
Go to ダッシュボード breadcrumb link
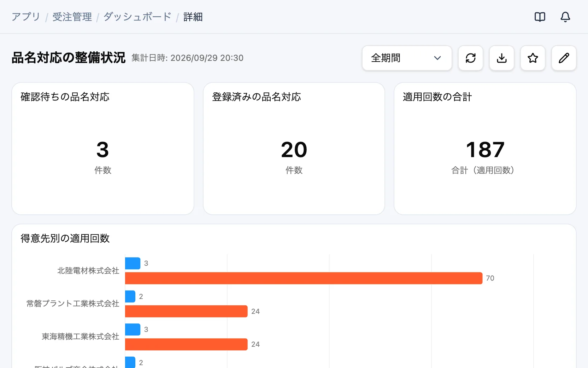click(137, 17)
